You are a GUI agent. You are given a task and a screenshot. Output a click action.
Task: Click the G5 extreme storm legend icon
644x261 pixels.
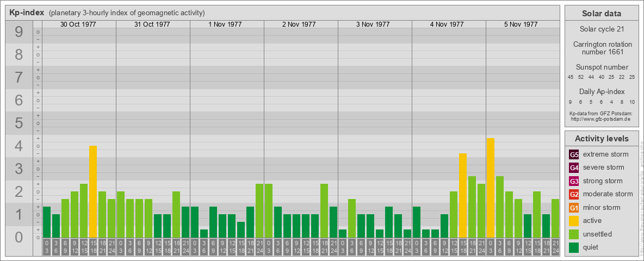[x=574, y=154]
